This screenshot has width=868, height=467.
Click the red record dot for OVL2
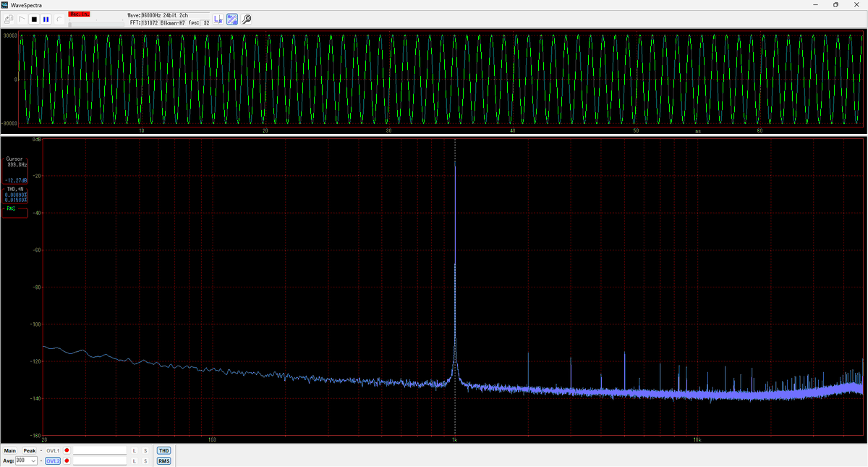point(67,460)
